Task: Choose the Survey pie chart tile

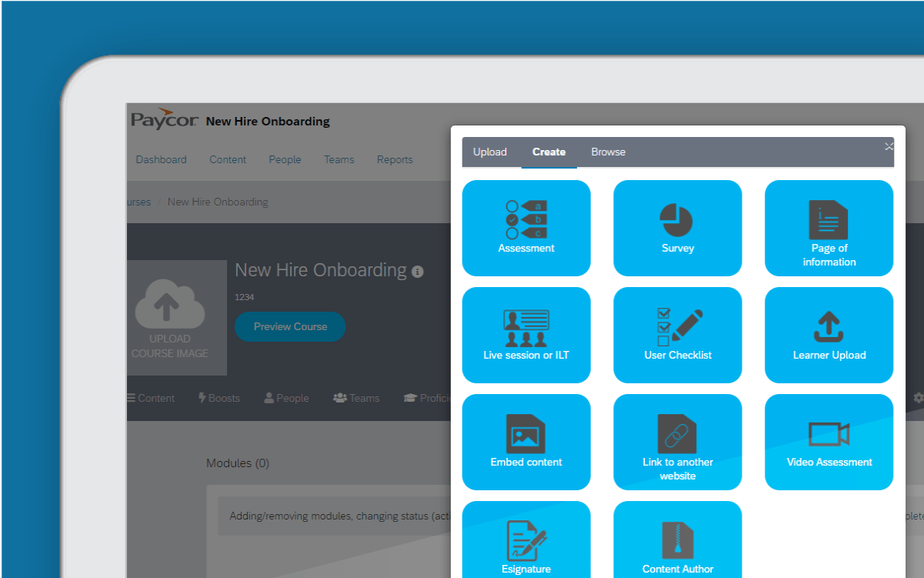Action: click(678, 228)
